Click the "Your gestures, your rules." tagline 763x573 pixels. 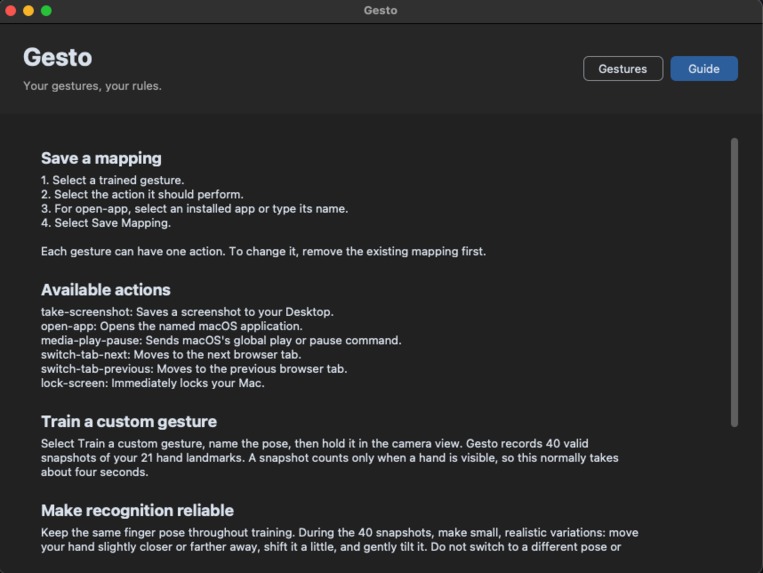(92, 86)
